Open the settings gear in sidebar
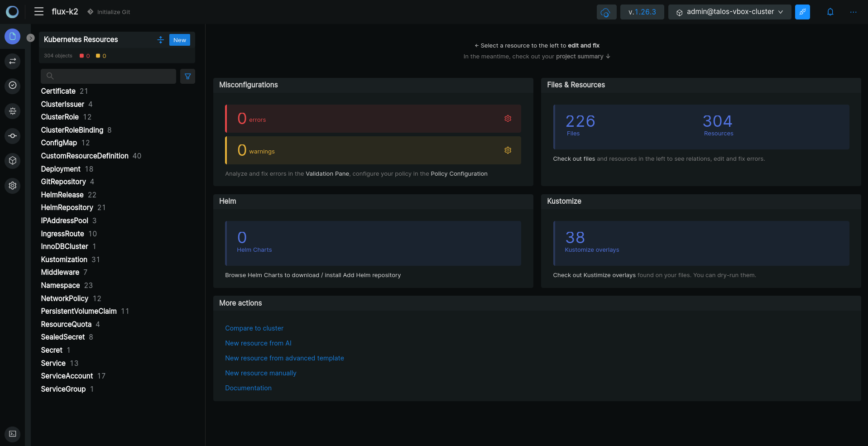This screenshot has height=446, width=868. click(x=13, y=186)
